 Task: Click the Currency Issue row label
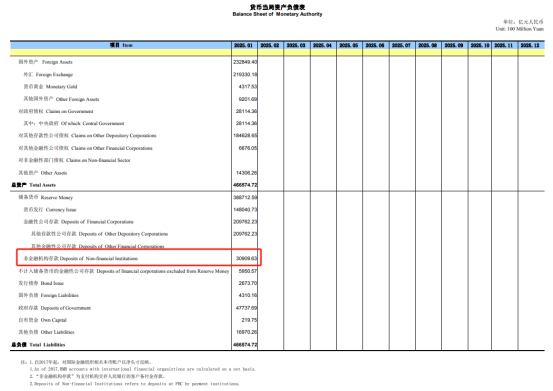50,210
